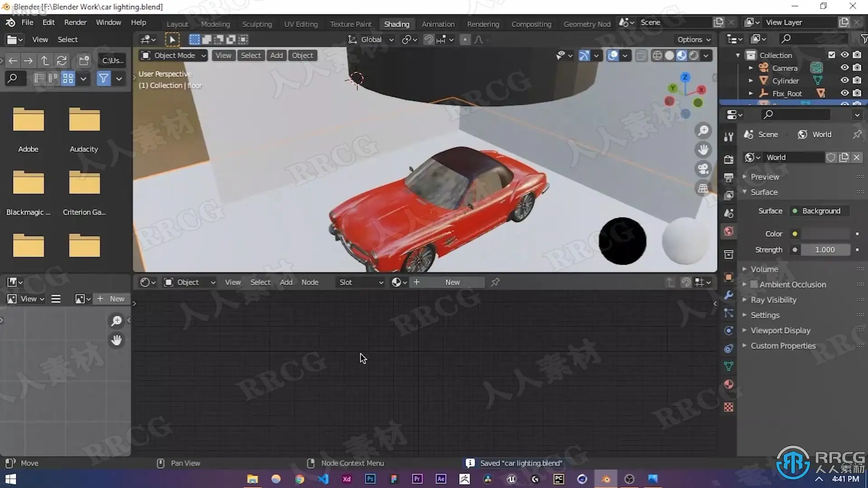
Task: Click the zoom magnifier in the viewport
Action: pos(703,131)
